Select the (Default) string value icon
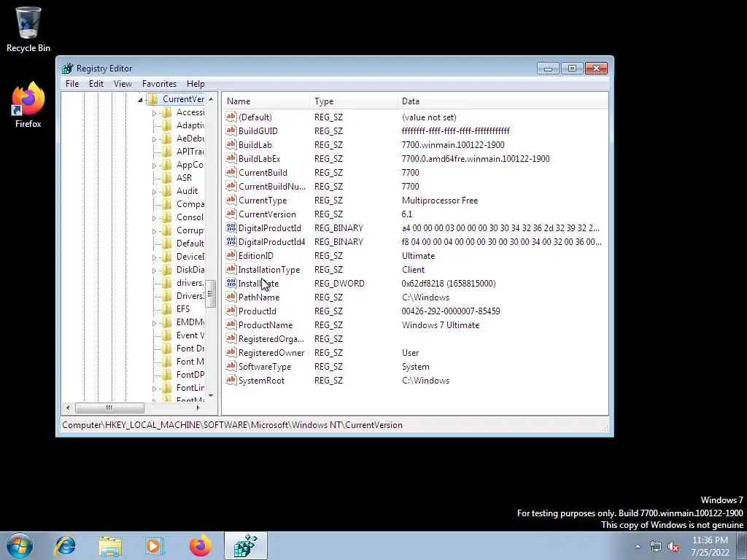747x560 pixels. (x=231, y=117)
